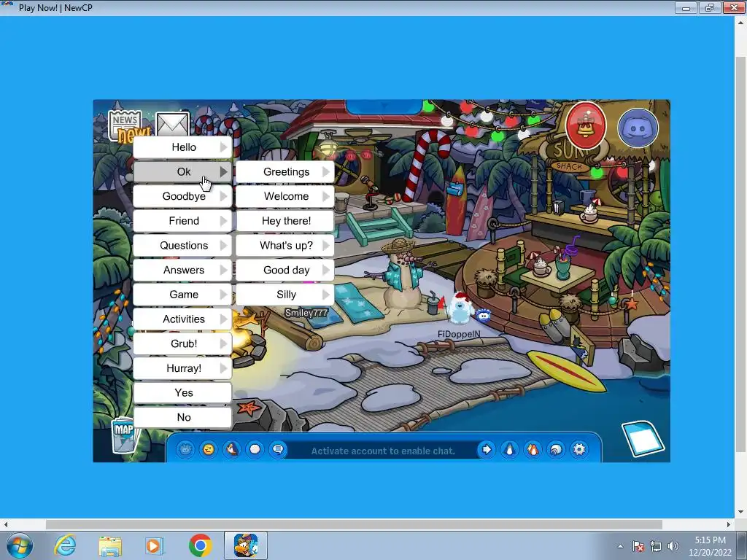Open the News newspaper icon

(x=125, y=125)
